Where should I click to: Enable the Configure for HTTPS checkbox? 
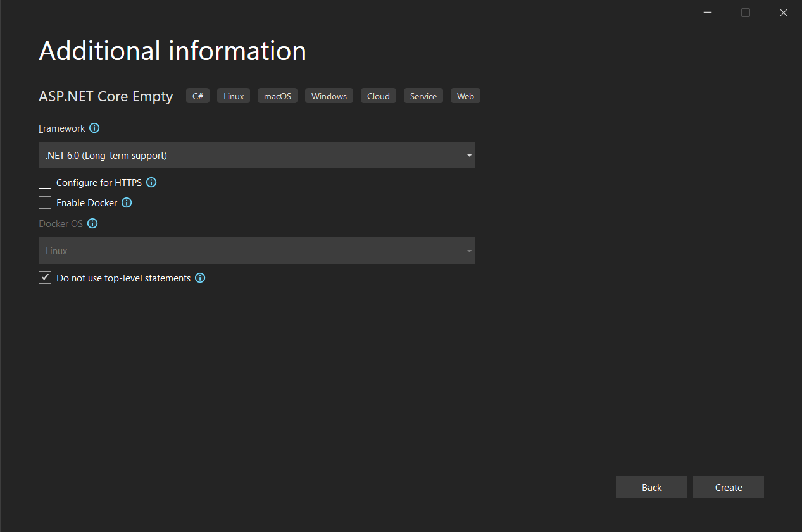tap(45, 182)
